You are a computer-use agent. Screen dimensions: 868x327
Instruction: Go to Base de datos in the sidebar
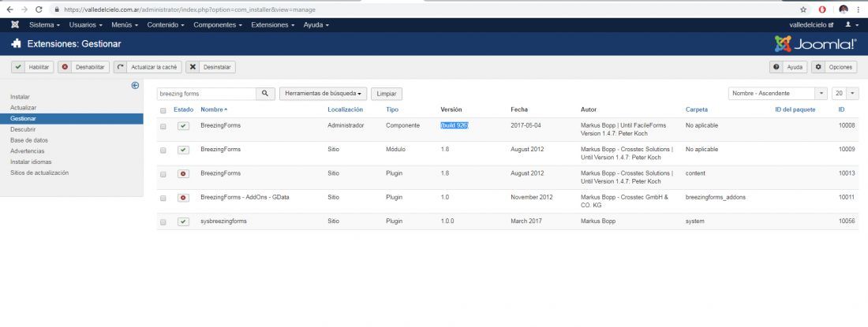click(29, 140)
